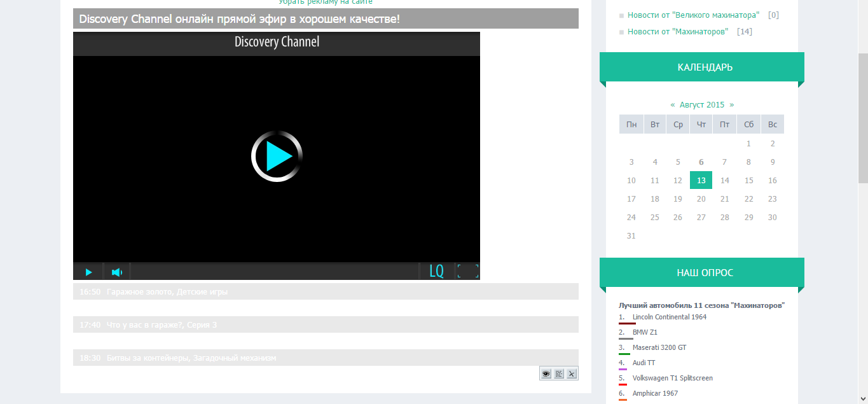This screenshot has width=868, height=404.
Task: Mute the player with the speaker icon
Action: click(117, 272)
